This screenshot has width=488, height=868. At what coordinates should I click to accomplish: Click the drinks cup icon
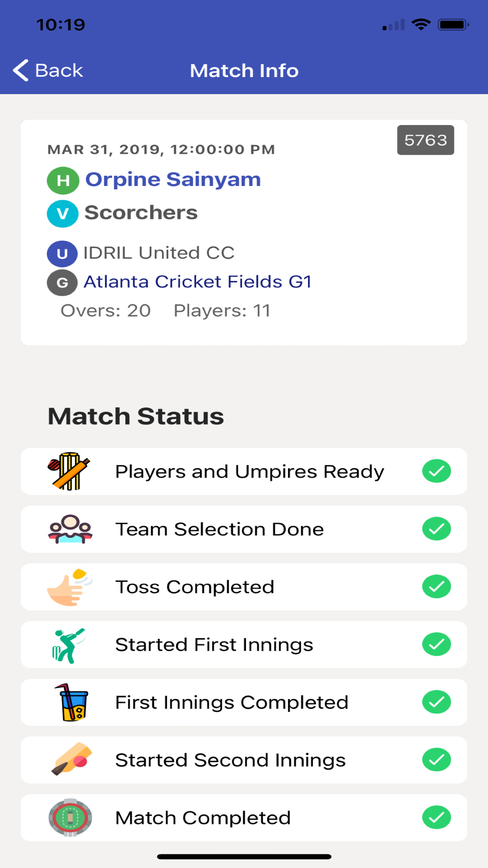click(x=71, y=703)
